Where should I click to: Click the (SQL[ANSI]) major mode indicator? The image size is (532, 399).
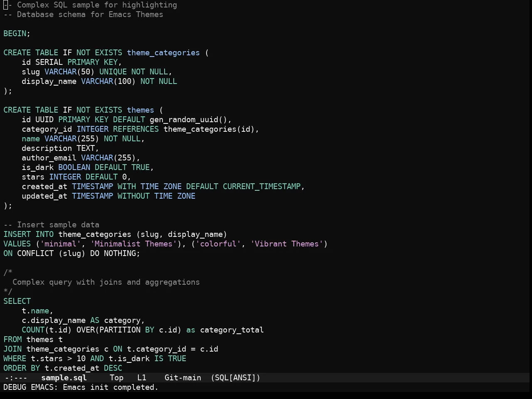click(236, 378)
